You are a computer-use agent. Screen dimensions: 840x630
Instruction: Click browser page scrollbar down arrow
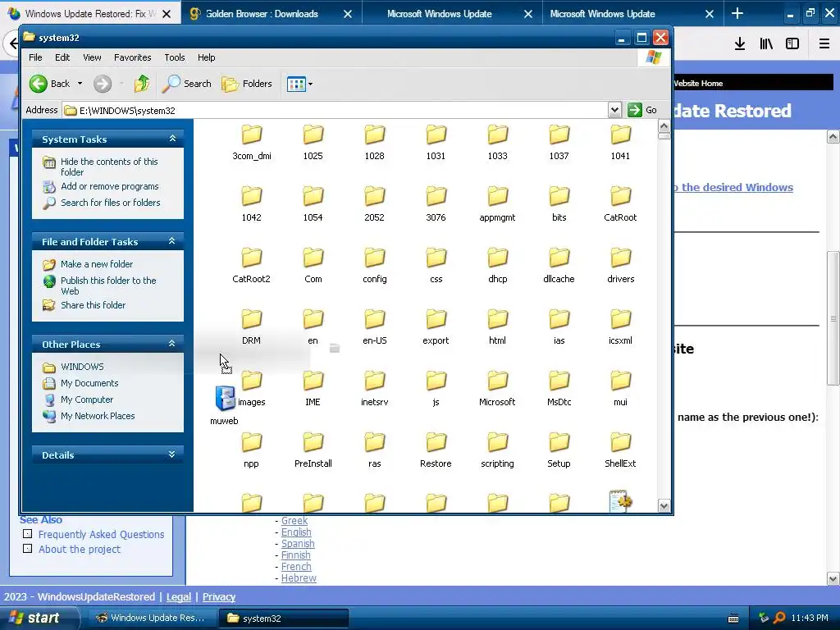point(833,578)
